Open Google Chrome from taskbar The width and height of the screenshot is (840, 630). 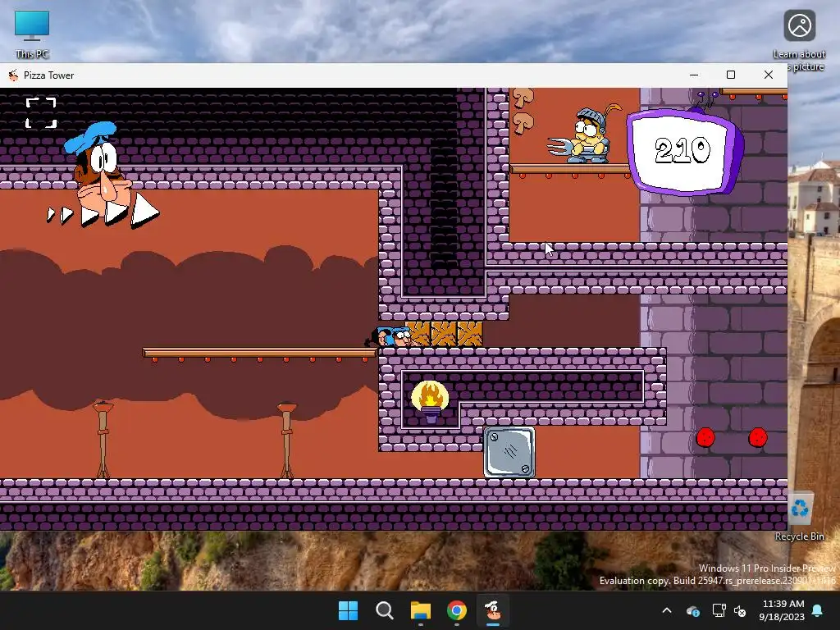(456, 610)
